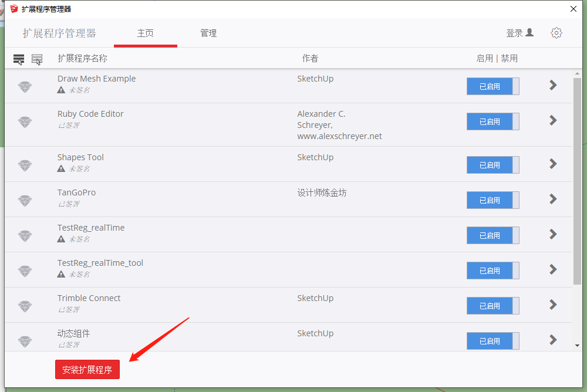Select the Trimble Connect extension name
Screen dimensions: 587x392
click(89, 298)
